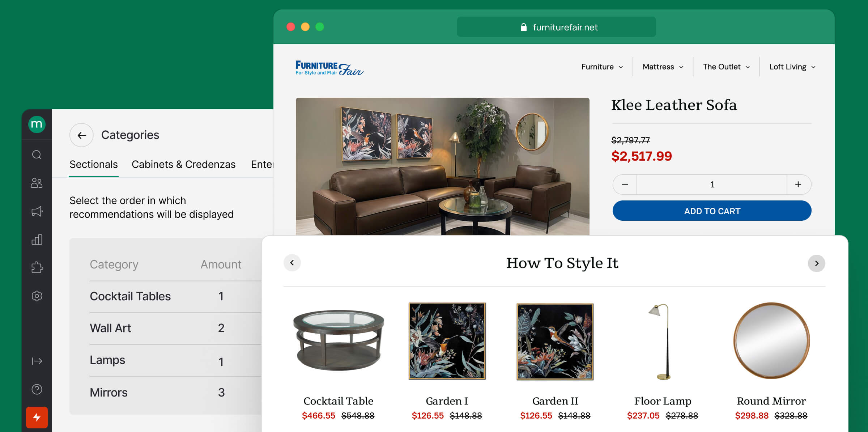Open the bar chart analytics icon
Viewport: 868px width, 432px height.
click(37, 240)
